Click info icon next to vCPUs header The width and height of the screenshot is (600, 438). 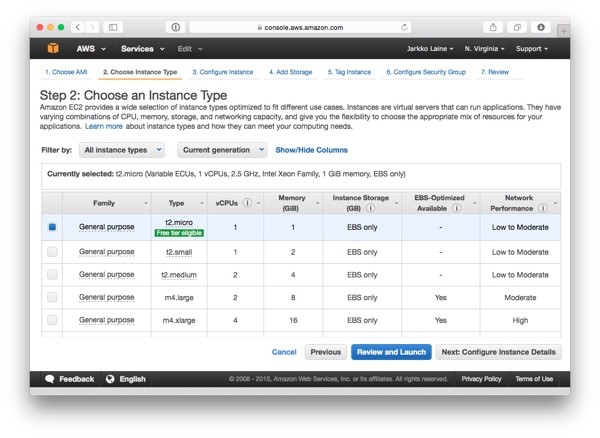tap(248, 203)
